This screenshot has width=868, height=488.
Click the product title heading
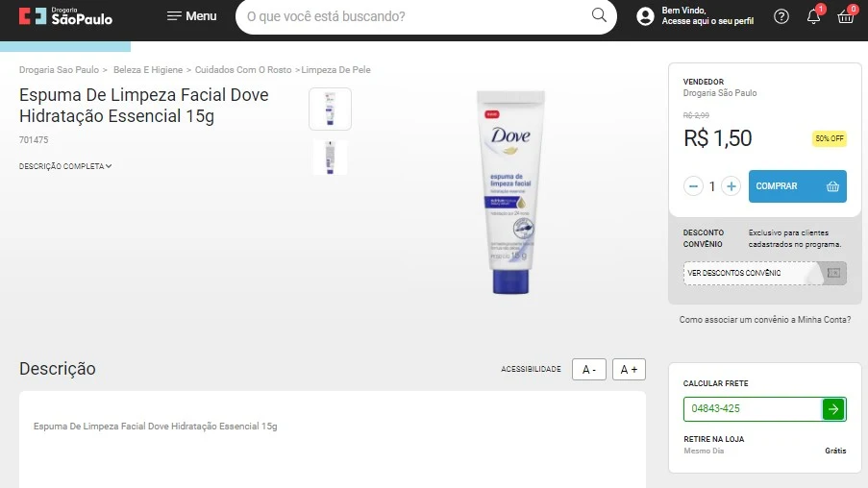[144, 105]
